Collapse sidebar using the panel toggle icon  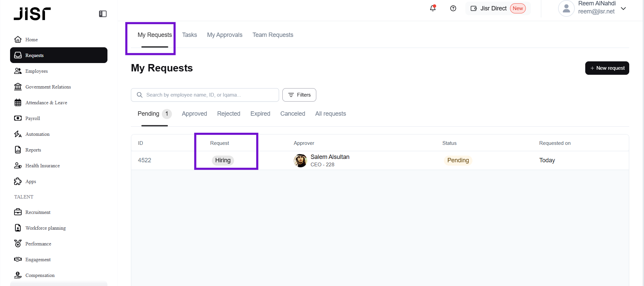[x=103, y=14]
